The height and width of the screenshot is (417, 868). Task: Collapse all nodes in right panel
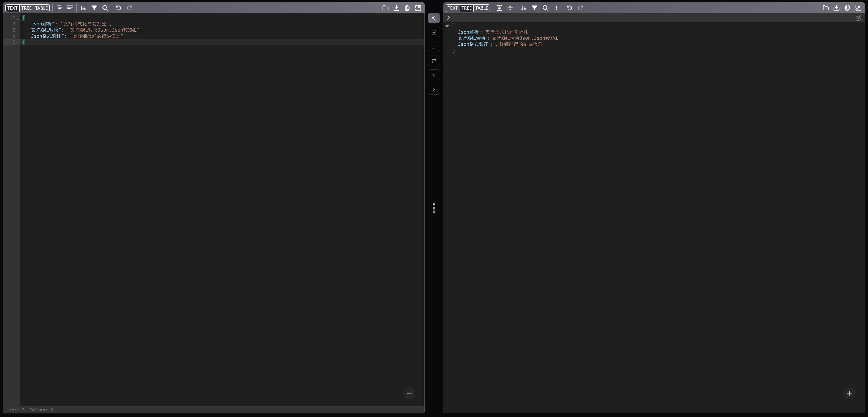pos(510,8)
